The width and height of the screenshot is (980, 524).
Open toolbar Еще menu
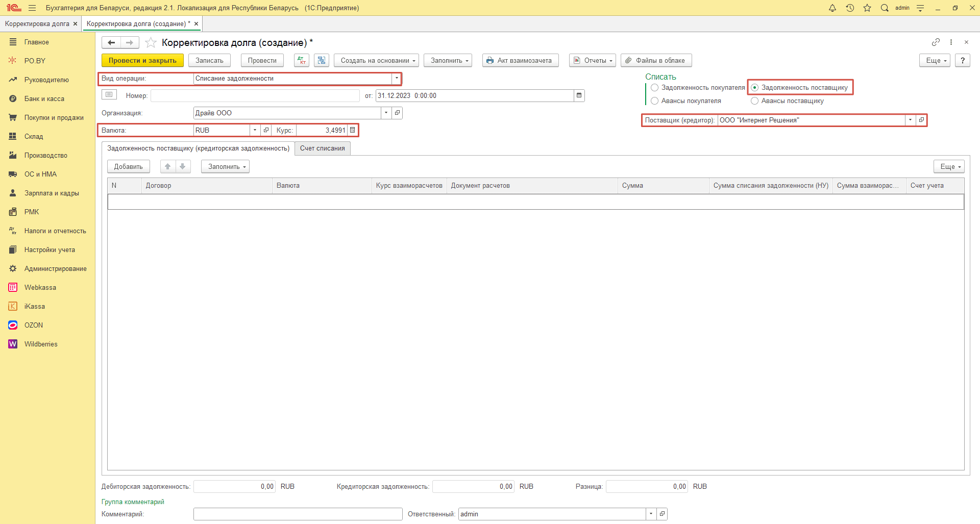pos(935,60)
